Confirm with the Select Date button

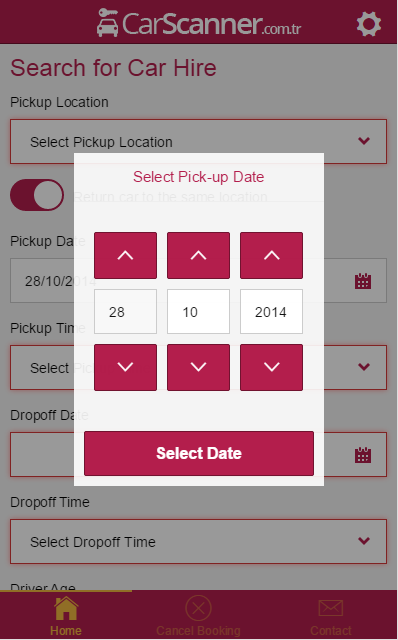pyautogui.click(x=199, y=453)
